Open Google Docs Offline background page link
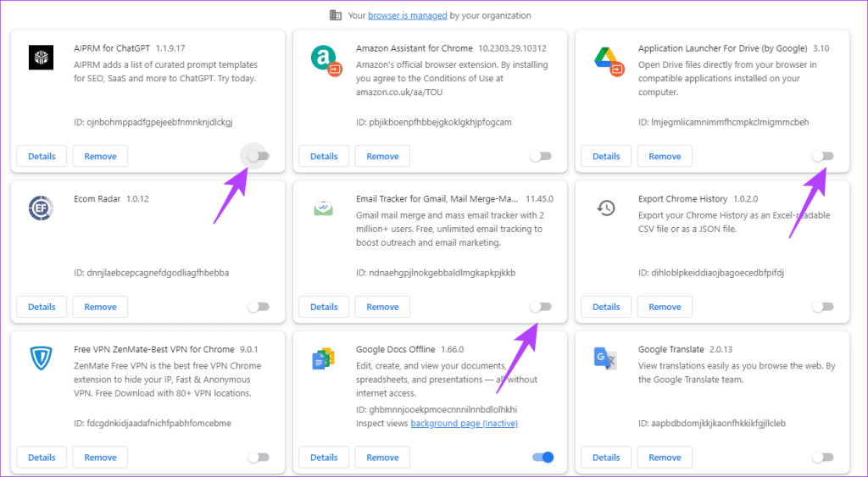The height and width of the screenshot is (477, 868). [464, 424]
